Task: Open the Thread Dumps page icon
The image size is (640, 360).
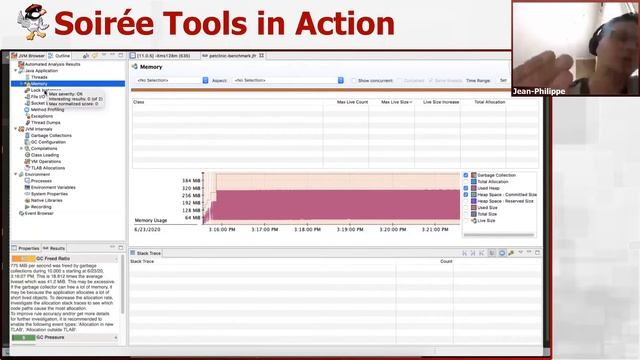Action: [x=27, y=122]
